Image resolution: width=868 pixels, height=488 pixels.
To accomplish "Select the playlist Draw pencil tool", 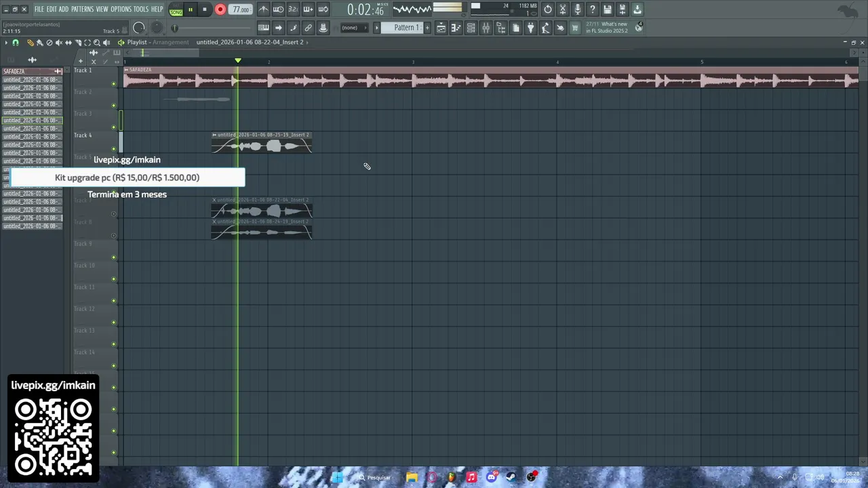I will pos(31,42).
